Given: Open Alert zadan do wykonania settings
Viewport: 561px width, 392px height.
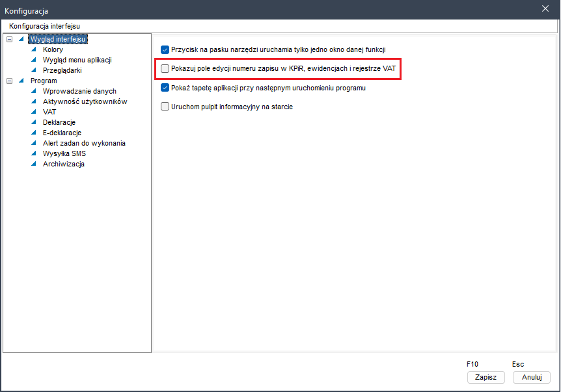Looking at the screenshot, I should (x=84, y=143).
